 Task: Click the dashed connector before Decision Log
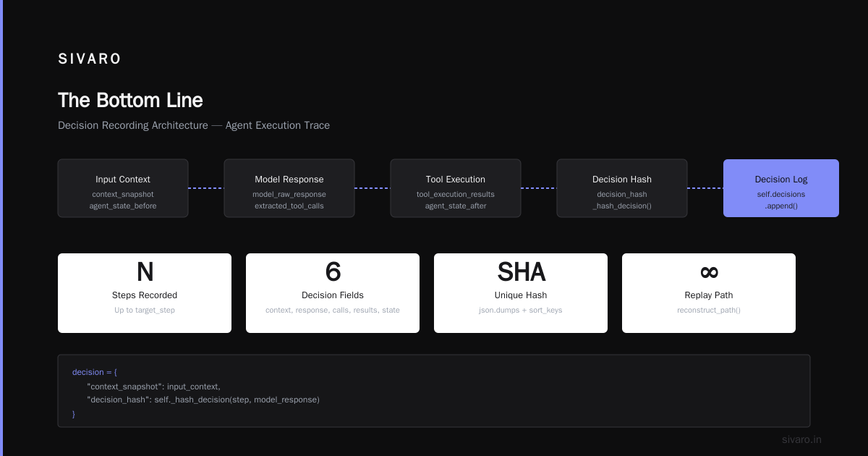pyautogui.click(x=705, y=188)
